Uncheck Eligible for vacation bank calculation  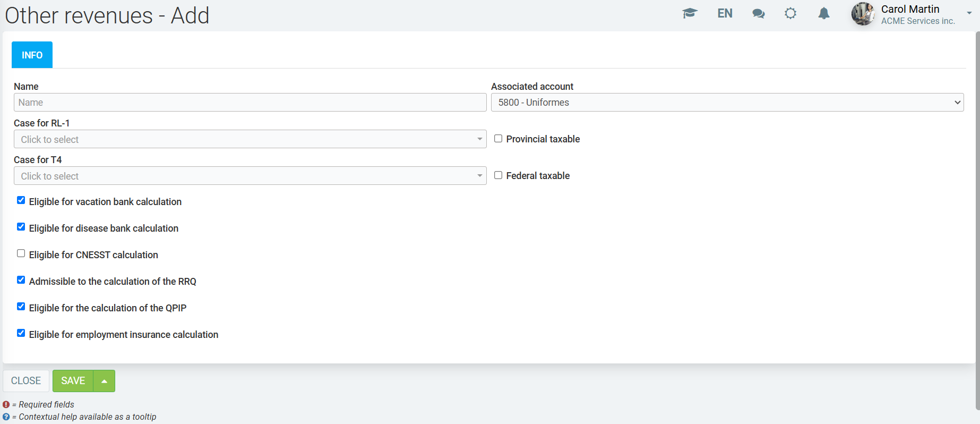coord(21,200)
